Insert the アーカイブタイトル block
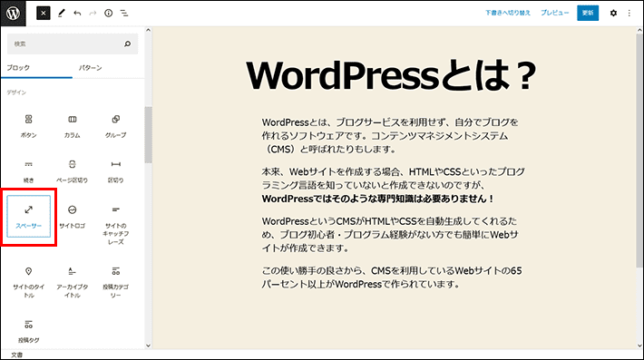644x360 pixels. (73, 282)
